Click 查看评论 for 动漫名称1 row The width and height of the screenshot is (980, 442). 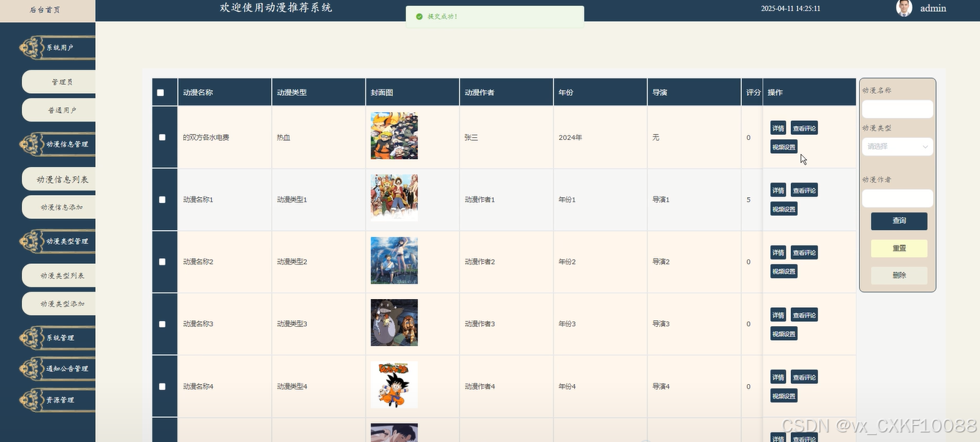coord(804,191)
